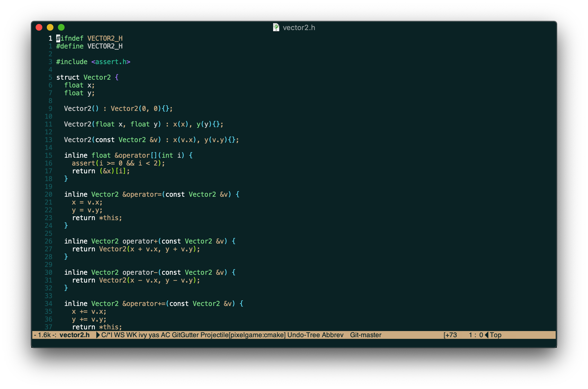Click the green zoom window button

pyautogui.click(x=61, y=27)
